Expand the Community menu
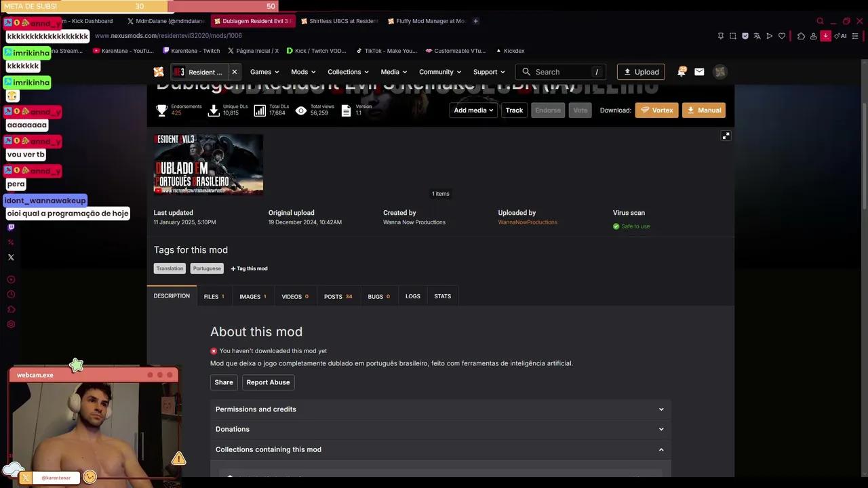Viewport: 868px width, 488px height. point(440,72)
